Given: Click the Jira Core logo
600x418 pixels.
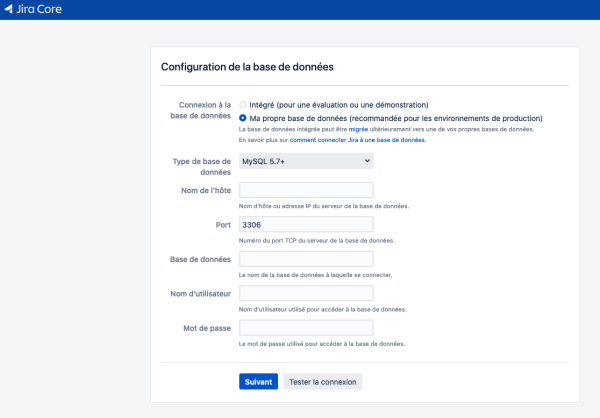Looking at the screenshot, I should click(33, 10).
